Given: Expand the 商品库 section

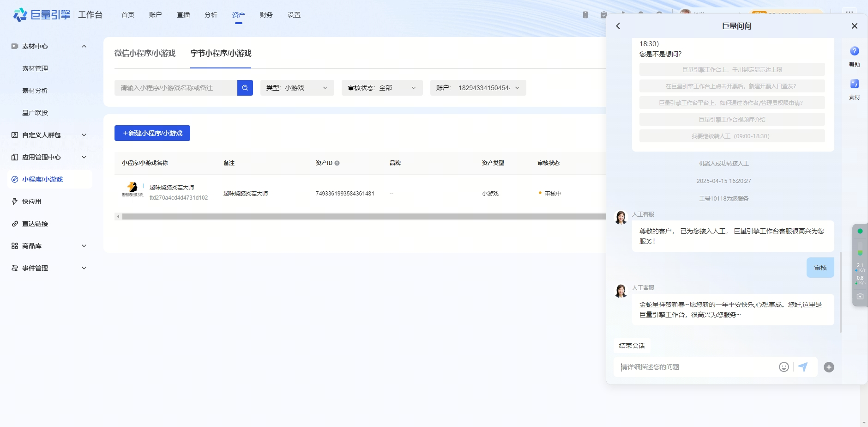Looking at the screenshot, I should pyautogui.click(x=84, y=246).
